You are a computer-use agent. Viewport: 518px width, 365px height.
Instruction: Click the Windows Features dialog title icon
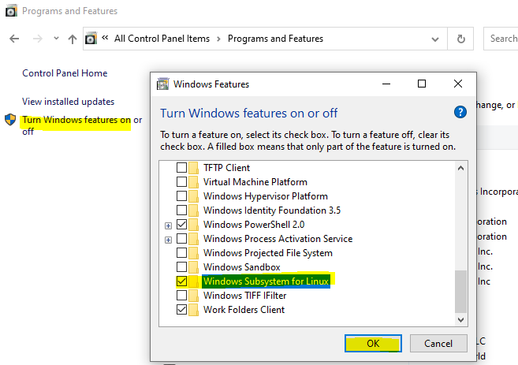(163, 84)
